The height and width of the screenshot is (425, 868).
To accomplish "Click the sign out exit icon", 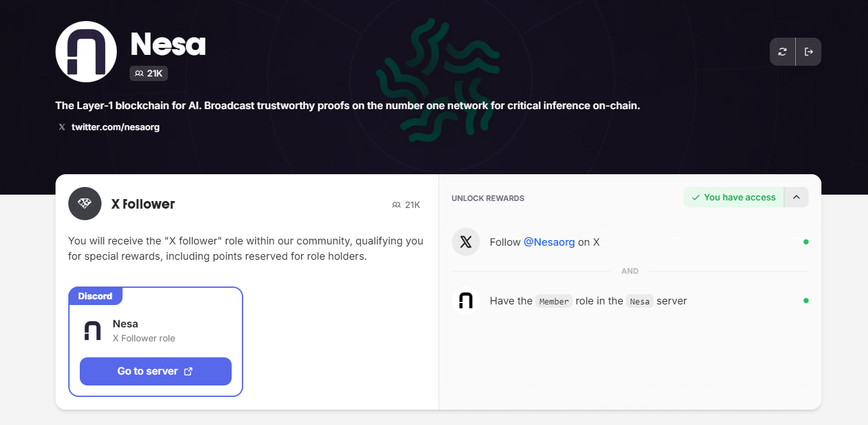I will [809, 52].
